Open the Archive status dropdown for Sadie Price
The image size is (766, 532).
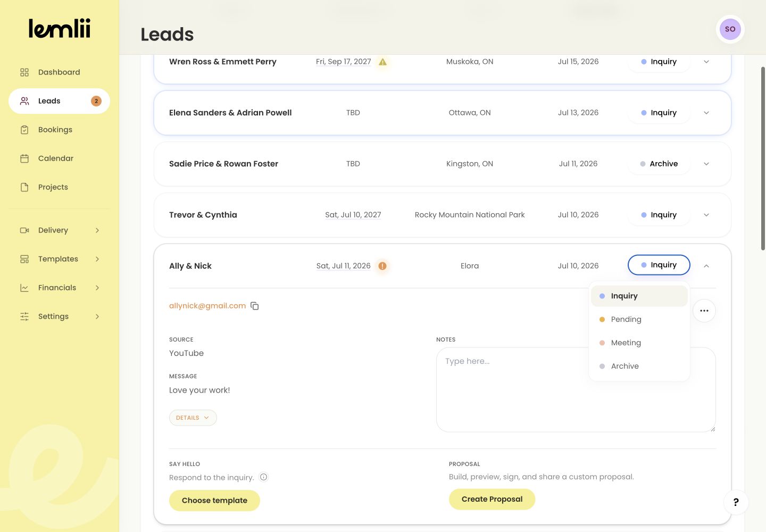[x=659, y=164]
